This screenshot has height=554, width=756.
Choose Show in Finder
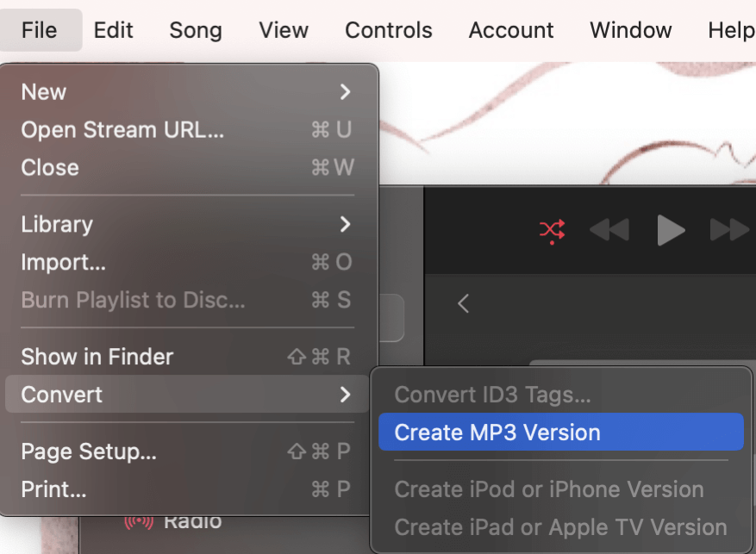(97, 357)
